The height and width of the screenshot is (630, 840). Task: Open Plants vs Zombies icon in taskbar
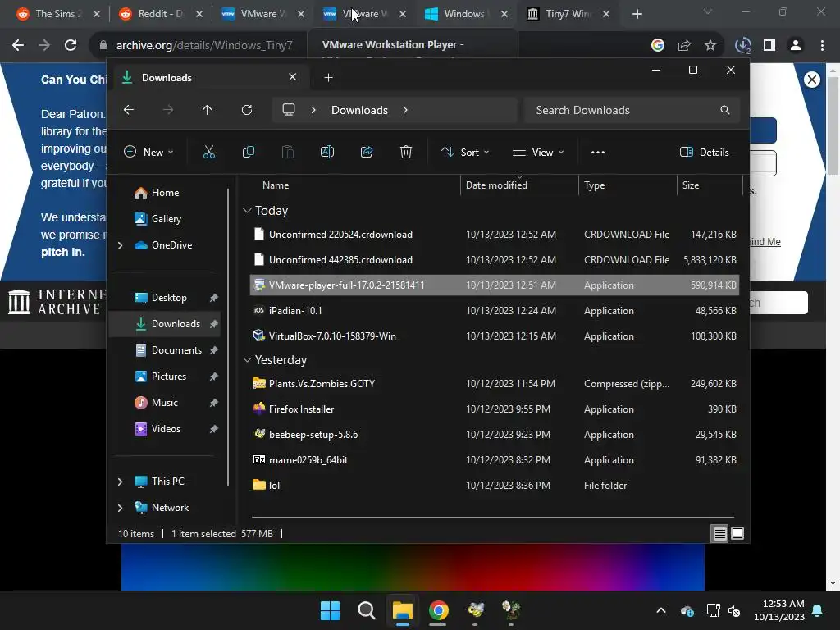tap(511, 610)
